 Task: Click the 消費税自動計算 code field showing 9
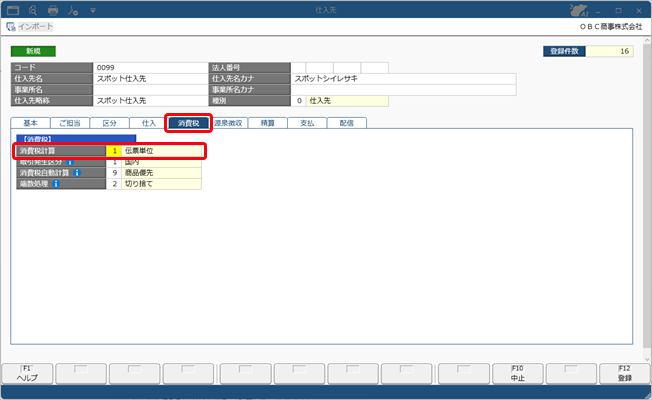[x=114, y=173]
